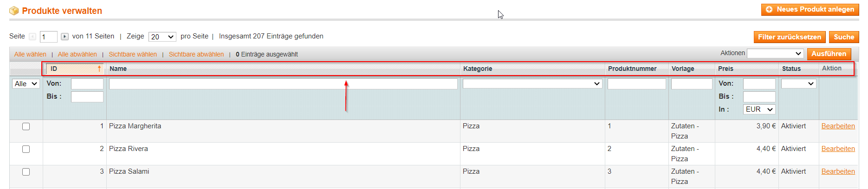Screen dimensions: 868x189
Task: Check the box beside Pizza Salami
Action: [26, 172]
